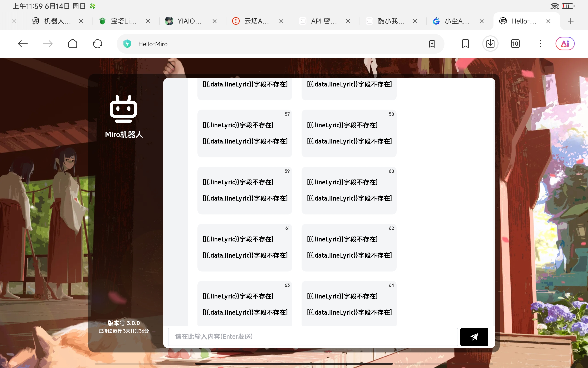Select lyric card number 58
This screenshot has width=588, height=368.
(349, 133)
